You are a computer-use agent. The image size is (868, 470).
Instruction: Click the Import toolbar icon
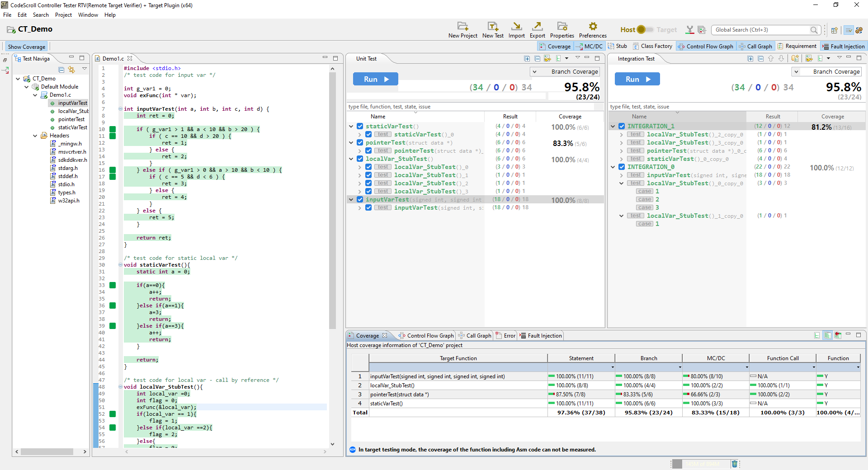(x=516, y=29)
